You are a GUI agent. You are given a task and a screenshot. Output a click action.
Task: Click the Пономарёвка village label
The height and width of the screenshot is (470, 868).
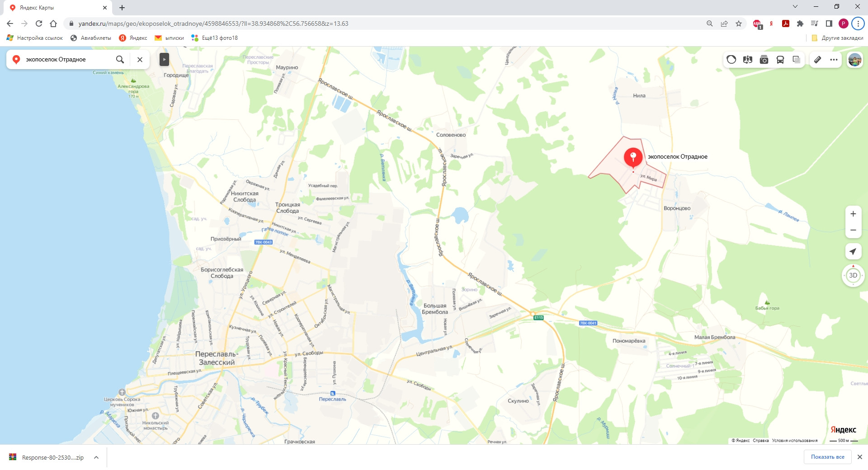pos(629,341)
